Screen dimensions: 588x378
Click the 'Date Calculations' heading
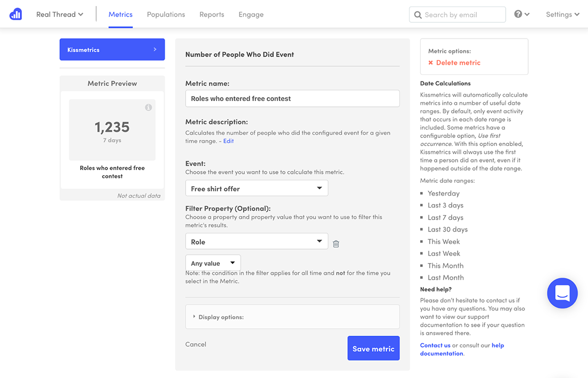pyautogui.click(x=445, y=83)
